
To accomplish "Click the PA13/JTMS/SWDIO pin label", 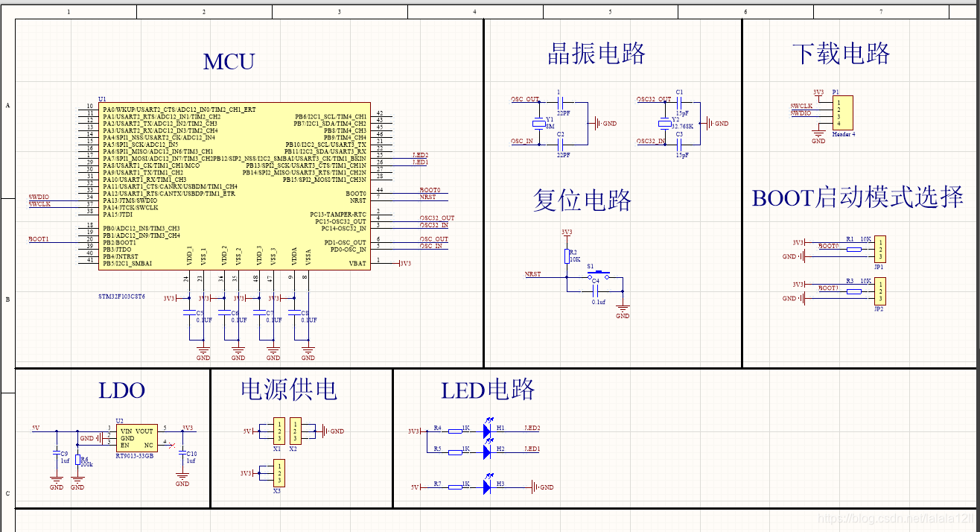I will 130,200.
